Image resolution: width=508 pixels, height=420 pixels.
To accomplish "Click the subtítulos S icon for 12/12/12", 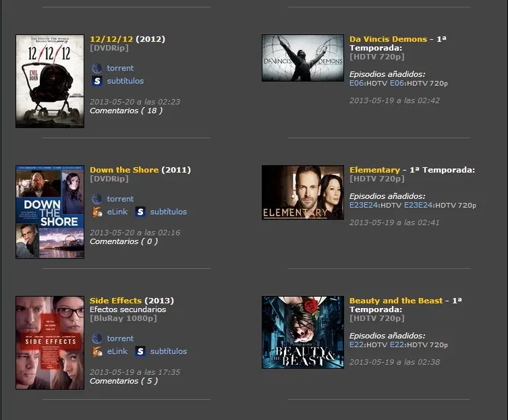I will coord(97,81).
